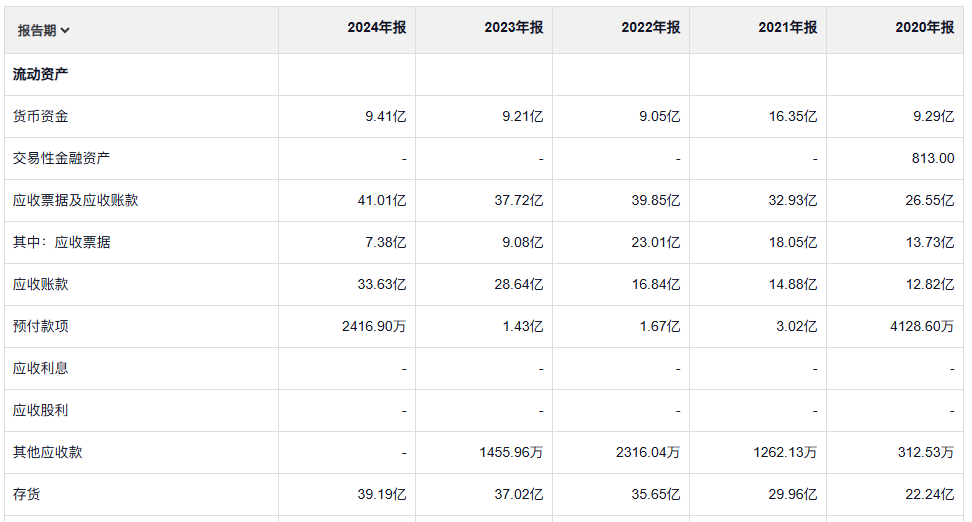Viewport: 972px width, 522px height.
Task: Select the 其中：应收票据 row label
Action: [61, 242]
